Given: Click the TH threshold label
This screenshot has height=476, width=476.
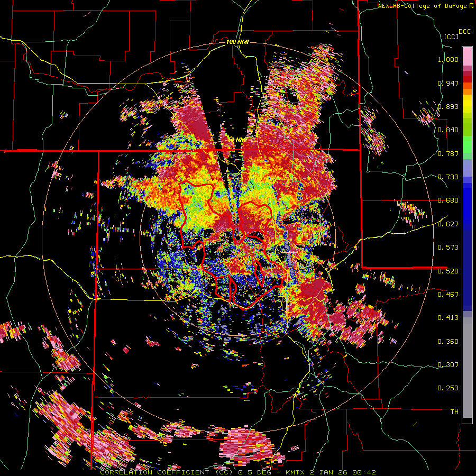Looking at the screenshot, I should (454, 411).
